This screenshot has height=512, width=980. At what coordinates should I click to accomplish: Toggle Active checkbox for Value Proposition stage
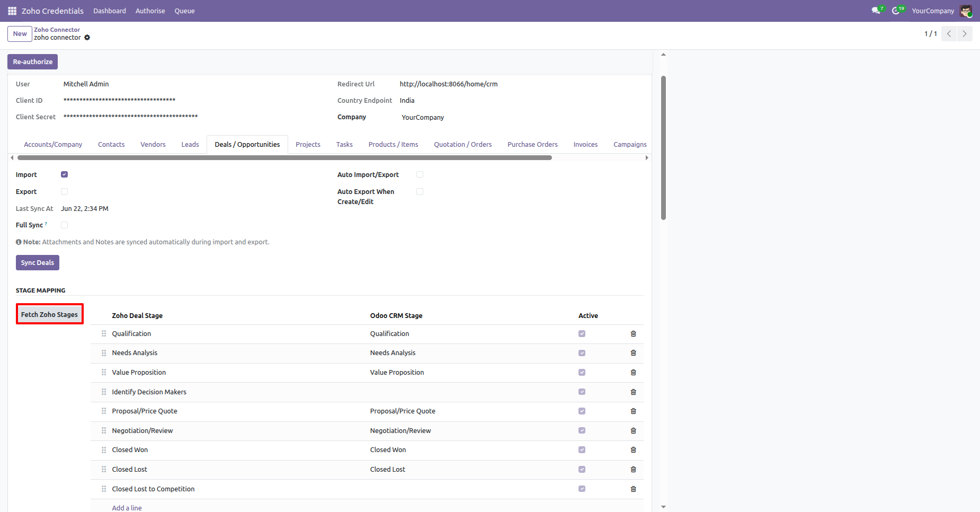(582, 373)
